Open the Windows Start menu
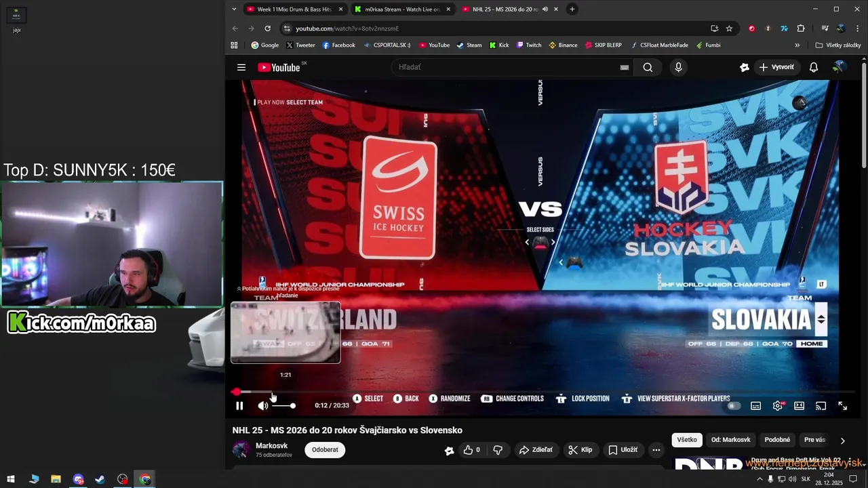868x488 pixels. tap(11, 479)
